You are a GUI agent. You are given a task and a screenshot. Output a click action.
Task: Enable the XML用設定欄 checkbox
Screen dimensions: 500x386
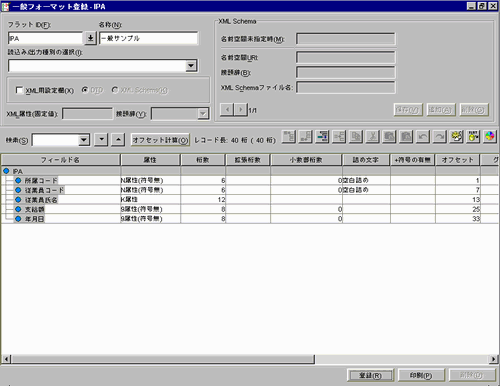point(19,90)
